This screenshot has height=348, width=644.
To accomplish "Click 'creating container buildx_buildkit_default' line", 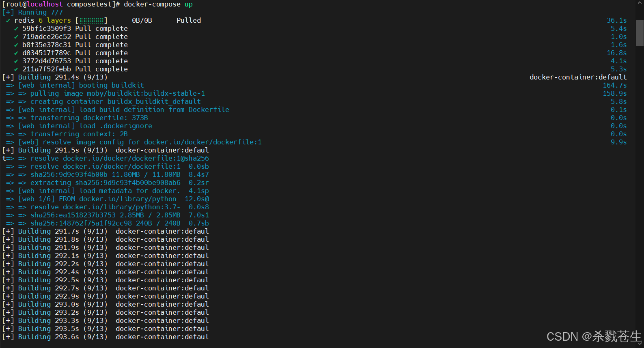I will (x=103, y=101).
